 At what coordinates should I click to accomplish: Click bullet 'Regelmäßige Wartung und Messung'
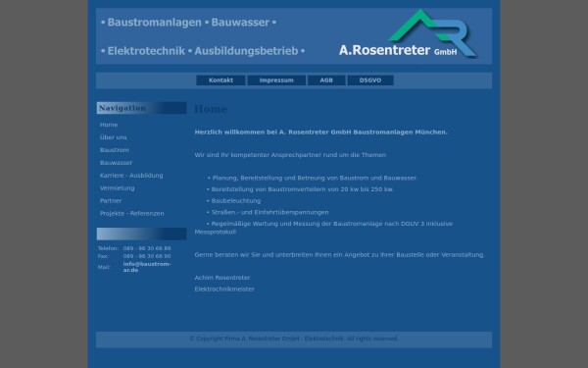click(x=323, y=228)
